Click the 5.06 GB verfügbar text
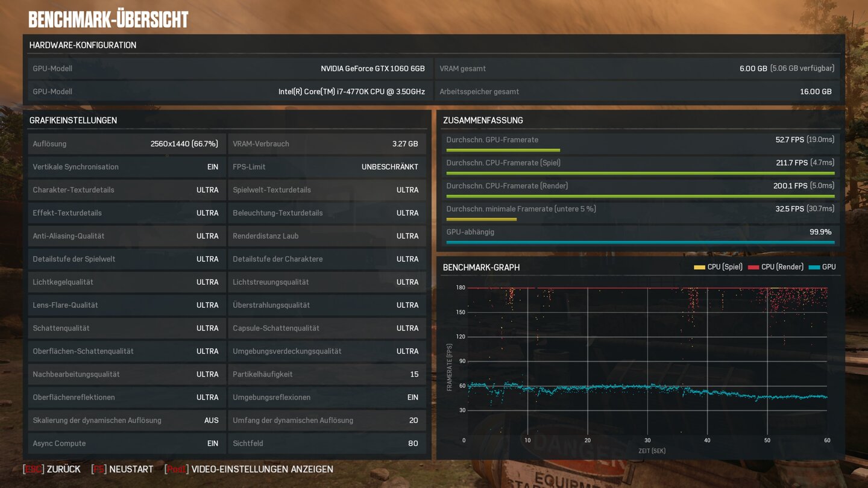The width and height of the screenshot is (868, 488). coord(802,69)
